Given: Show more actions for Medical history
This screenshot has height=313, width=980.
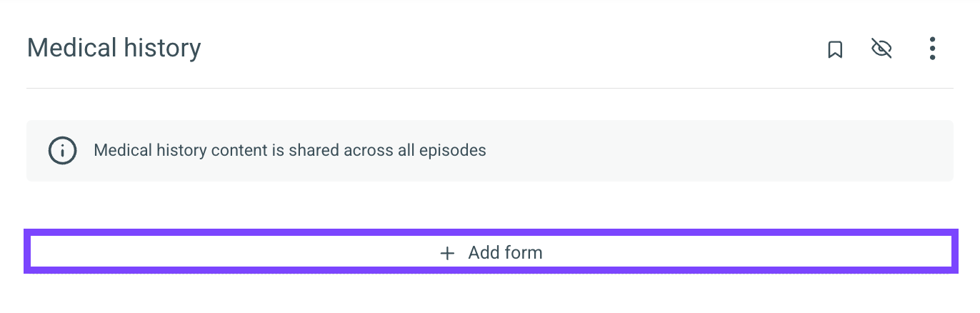Looking at the screenshot, I should [932, 49].
